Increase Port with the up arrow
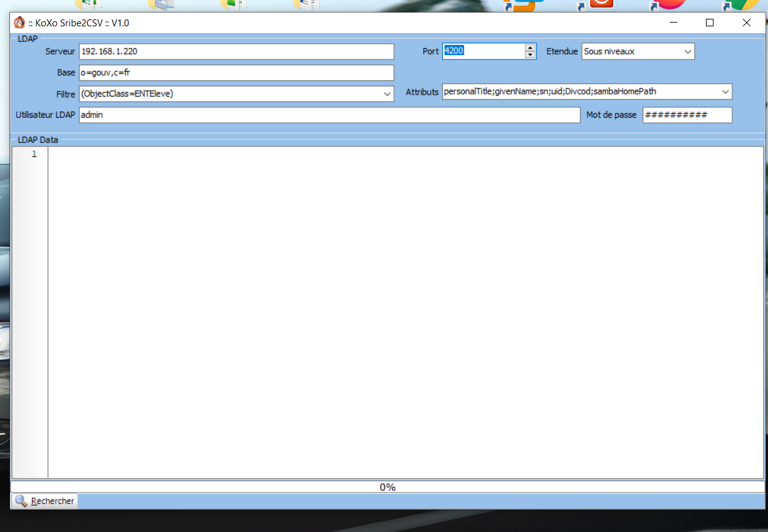 (531, 48)
